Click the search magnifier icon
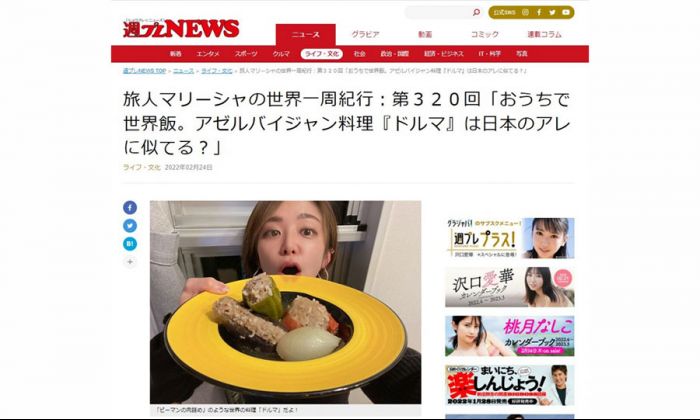700x420 pixels. (476, 12)
